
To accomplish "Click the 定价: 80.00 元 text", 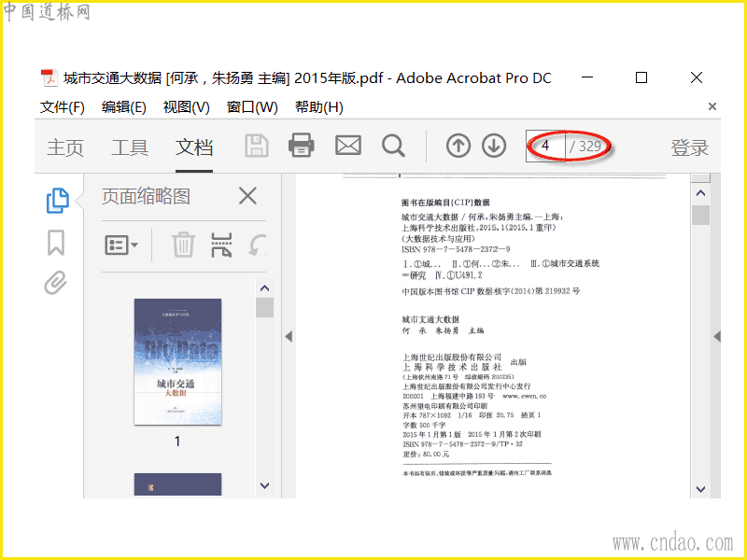I will tap(426, 454).
